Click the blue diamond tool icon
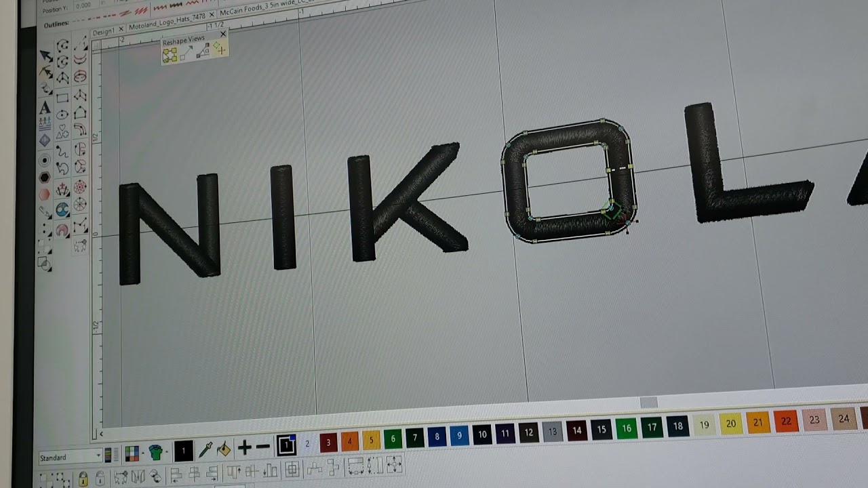 (x=45, y=140)
